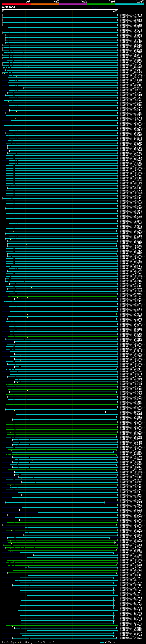
Task: Select hit UniRef100_B9FW41
Action: 131,412
